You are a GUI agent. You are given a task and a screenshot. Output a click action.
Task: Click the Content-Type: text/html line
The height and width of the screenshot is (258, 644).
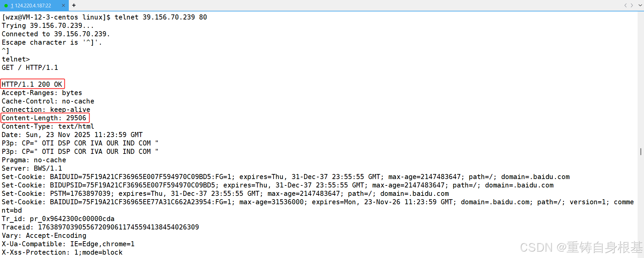tap(48, 126)
